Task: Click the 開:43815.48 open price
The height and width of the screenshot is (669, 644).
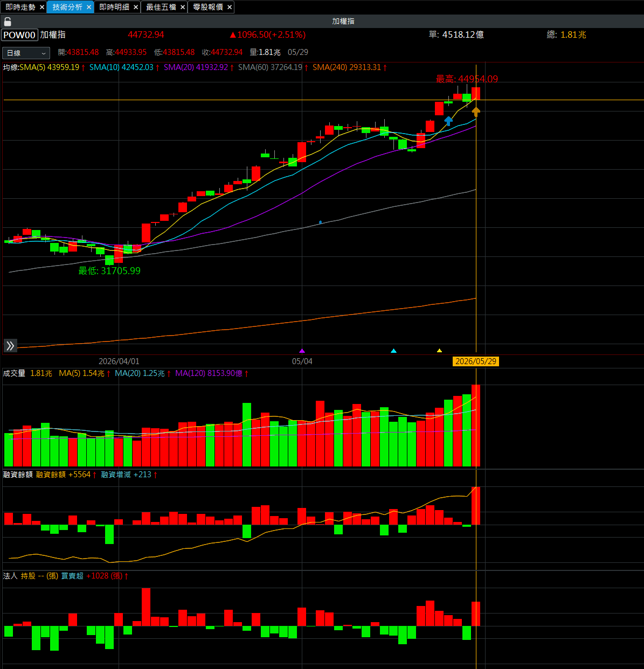Action: pyautogui.click(x=78, y=52)
